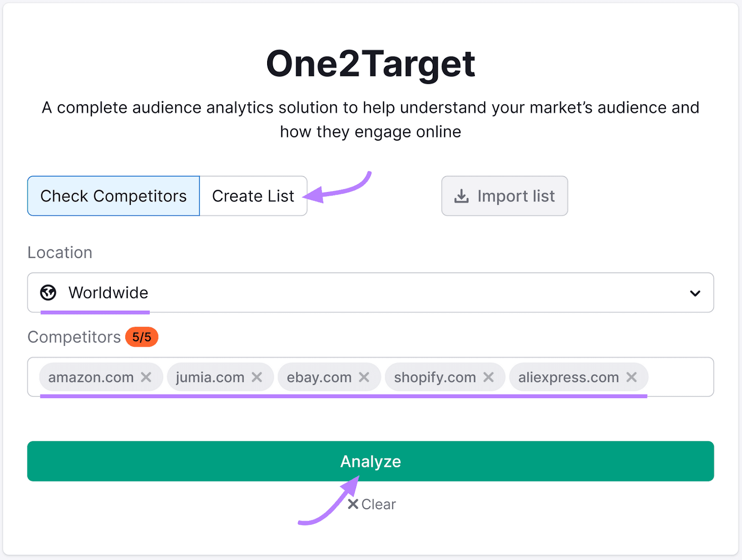Viewport: 742px width, 560px height.
Task: Switch to the Create List tab
Action: (253, 196)
